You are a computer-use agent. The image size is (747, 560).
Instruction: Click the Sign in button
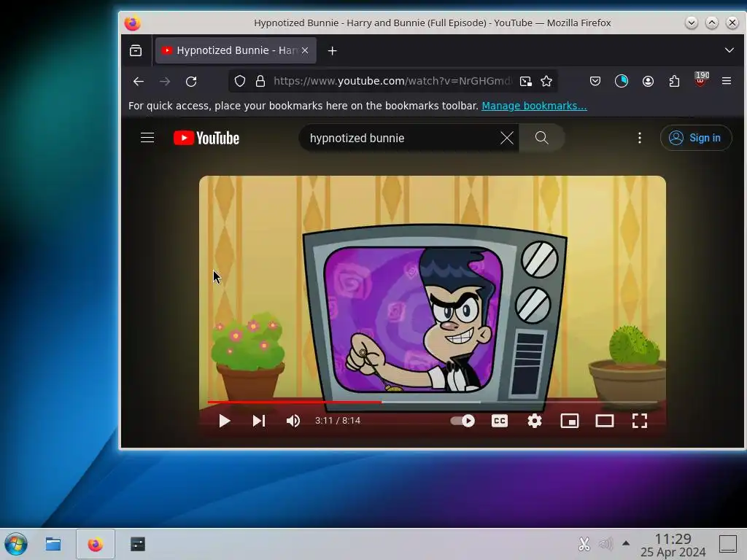click(x=695, y=138)
